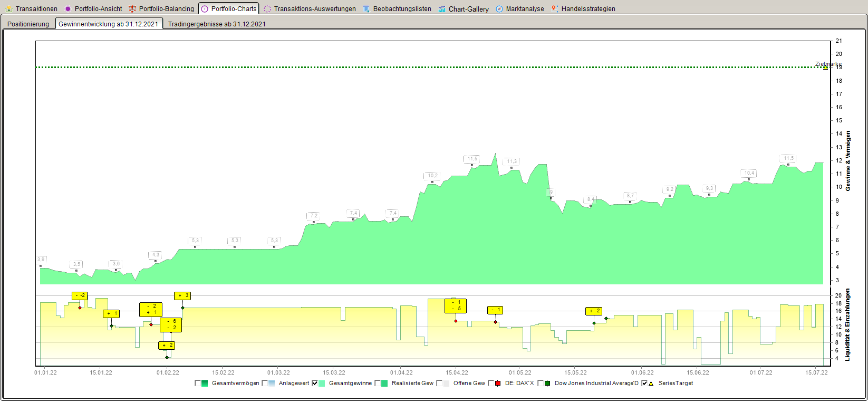Click the '7,2' data label
The height and width of the screenshot is (402, 868).
pos(314,216)
